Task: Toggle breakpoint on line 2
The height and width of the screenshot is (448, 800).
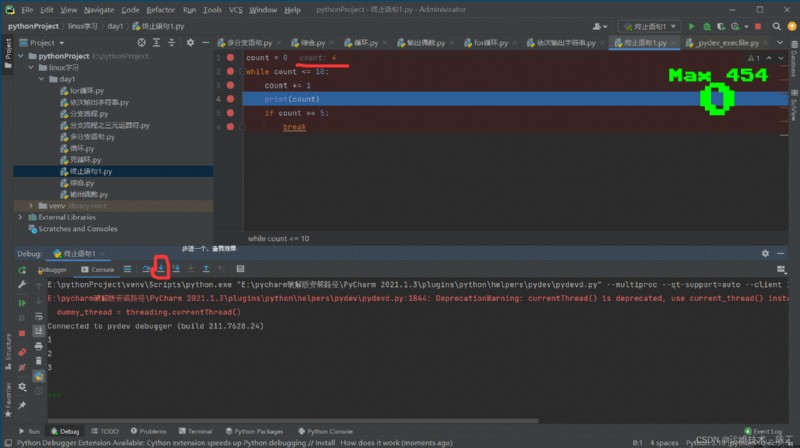Action: [231, 71]
